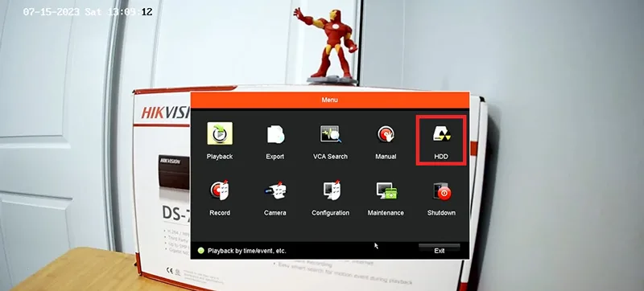Click the Shutdown power icon
644x291 pixels.
point(441,191)
